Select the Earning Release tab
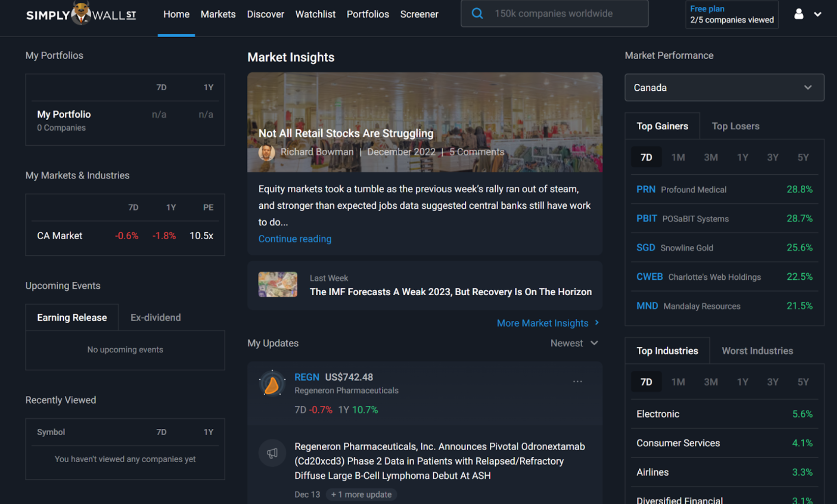 [x=72, y=317]
